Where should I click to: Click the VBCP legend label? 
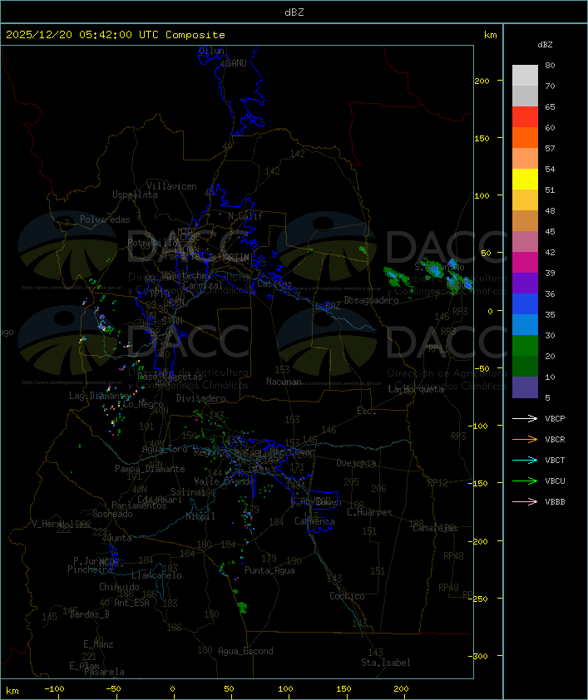click(555, 419)
